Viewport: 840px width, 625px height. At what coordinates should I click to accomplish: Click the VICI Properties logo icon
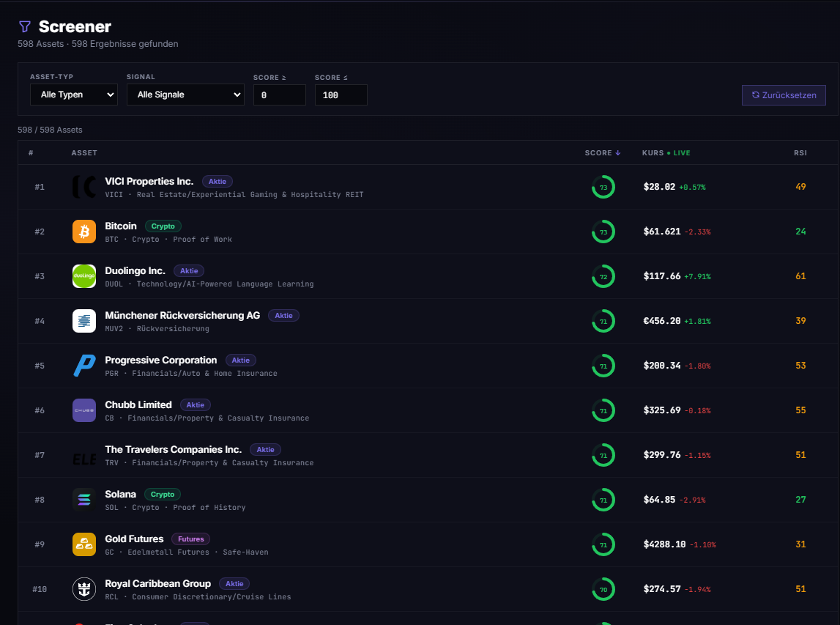tap(84, 187)
